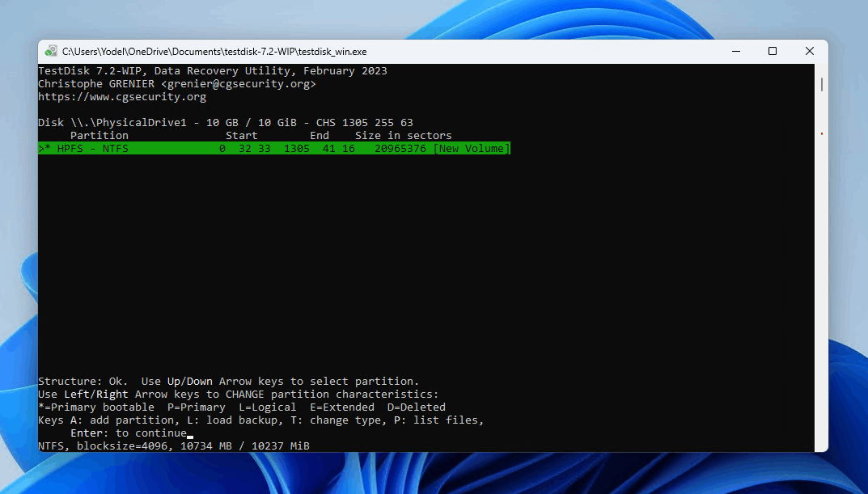This screenshot has height=494, width=868.
Task: Click the 'T: change type' key hint
Action: click(336, 420)
